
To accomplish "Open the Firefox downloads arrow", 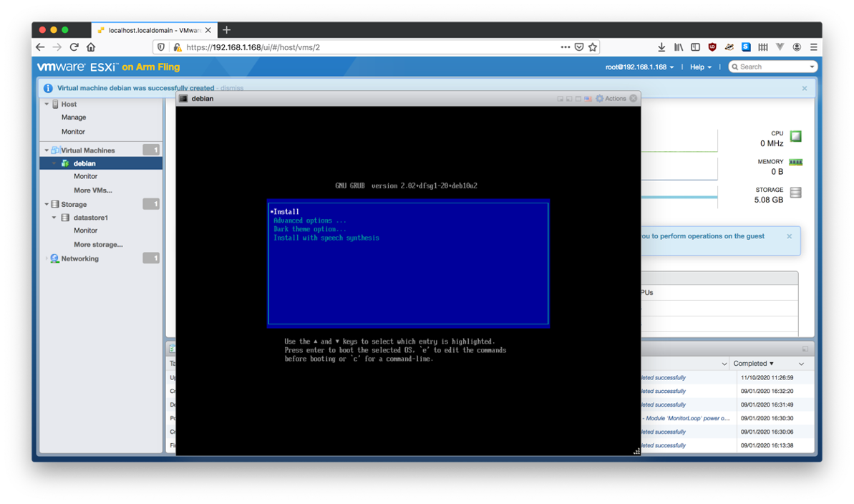I will (661, 47).
